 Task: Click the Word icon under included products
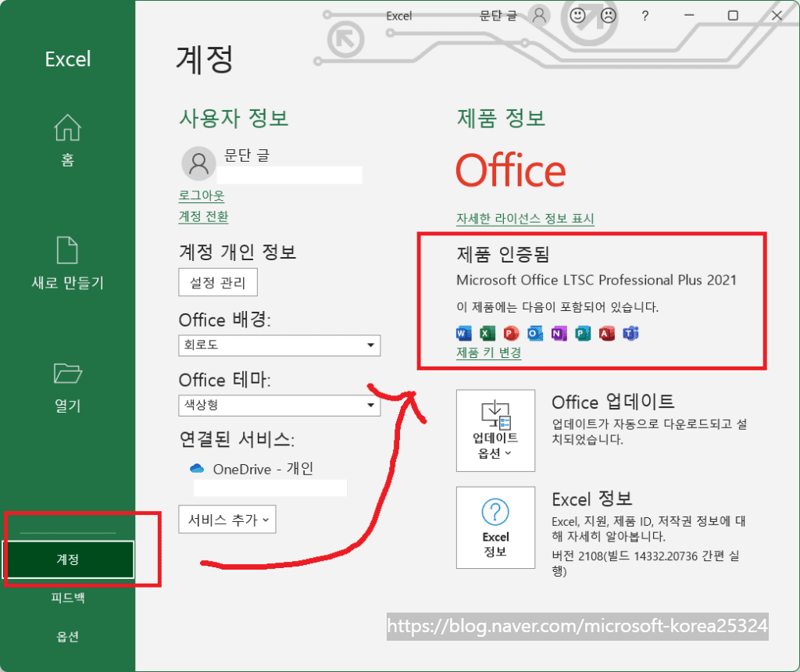[463, 334]
